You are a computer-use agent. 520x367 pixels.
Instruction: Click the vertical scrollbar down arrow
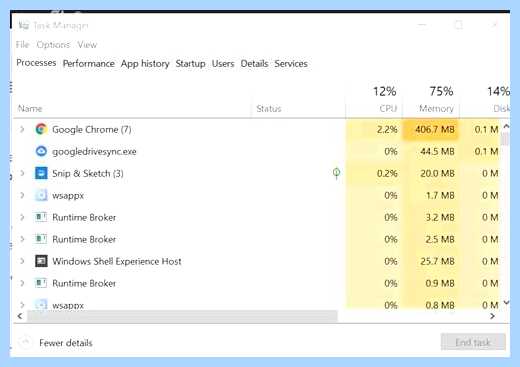click(x=506, y=302)
